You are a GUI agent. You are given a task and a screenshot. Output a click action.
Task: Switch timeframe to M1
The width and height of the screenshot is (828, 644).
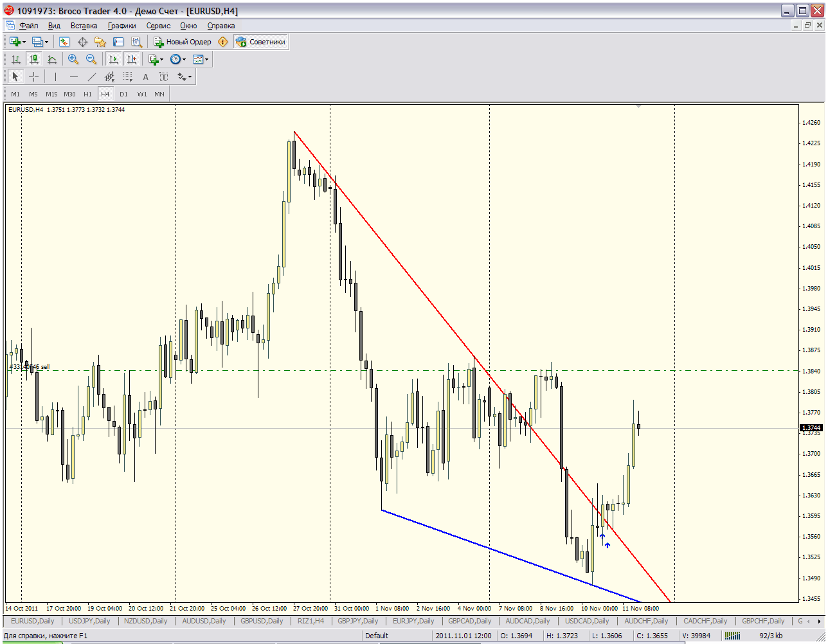point(15,94)
